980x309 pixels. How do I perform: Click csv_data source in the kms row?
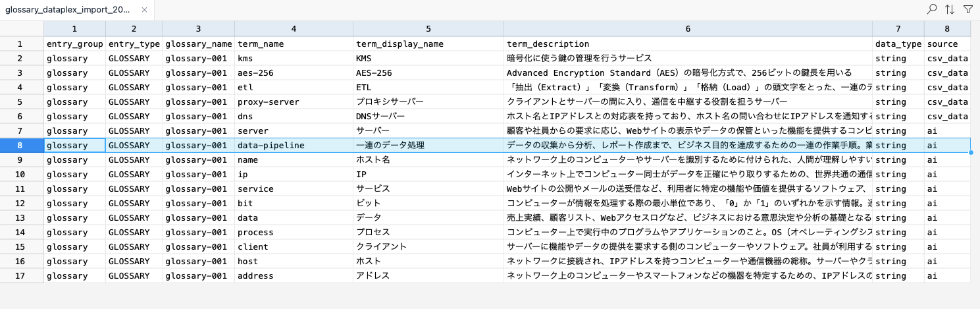947,59
